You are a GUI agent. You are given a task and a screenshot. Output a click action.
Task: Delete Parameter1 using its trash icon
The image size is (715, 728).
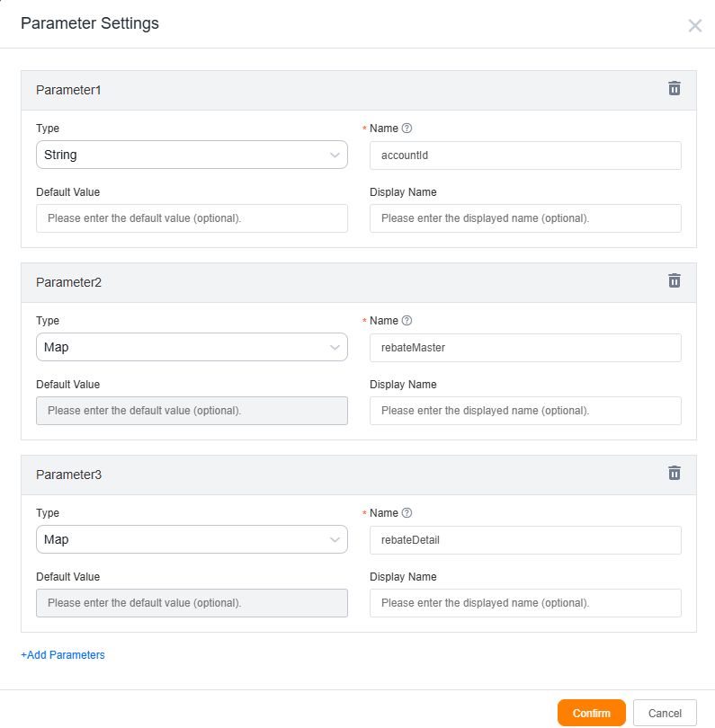(675, 88)
